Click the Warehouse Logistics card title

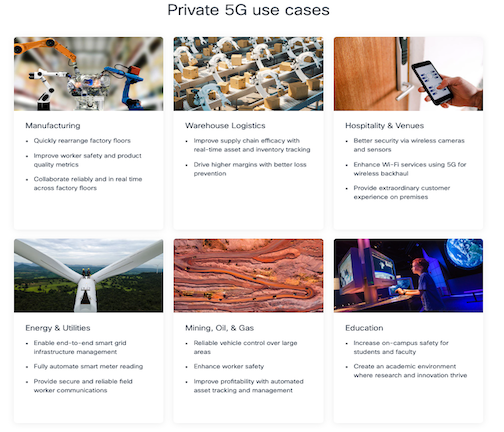point(225,126)
